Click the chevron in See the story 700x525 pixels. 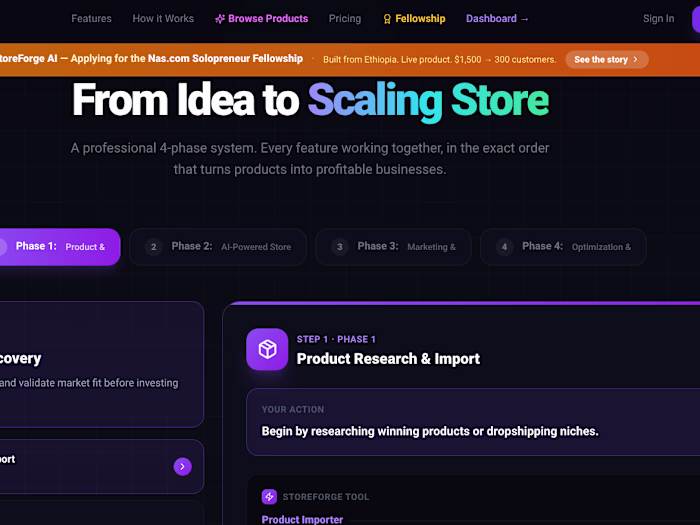pyautogui.click(x=635, y=59)
